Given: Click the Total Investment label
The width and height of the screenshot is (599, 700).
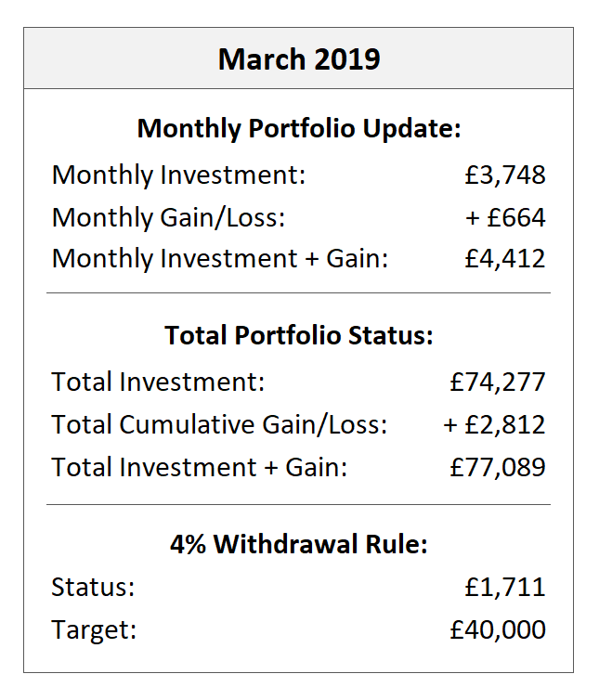Looking at the screenshot, I should (158, 382).
